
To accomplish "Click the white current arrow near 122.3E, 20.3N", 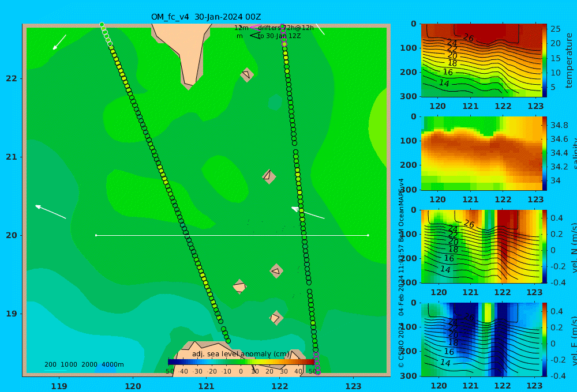I will [x=308, y=213].
